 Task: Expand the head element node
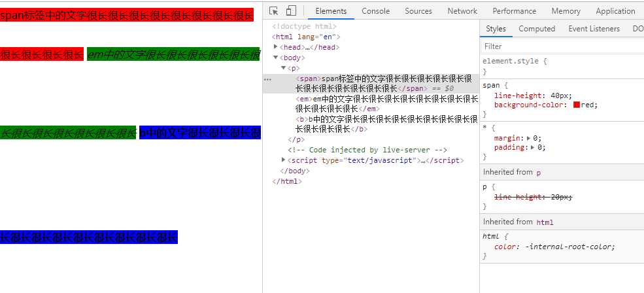(x=276, y=47)
